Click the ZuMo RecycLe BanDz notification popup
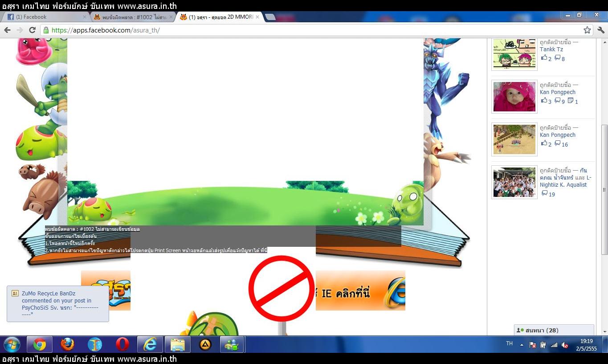The image size is (608, 364). point(58,304)
